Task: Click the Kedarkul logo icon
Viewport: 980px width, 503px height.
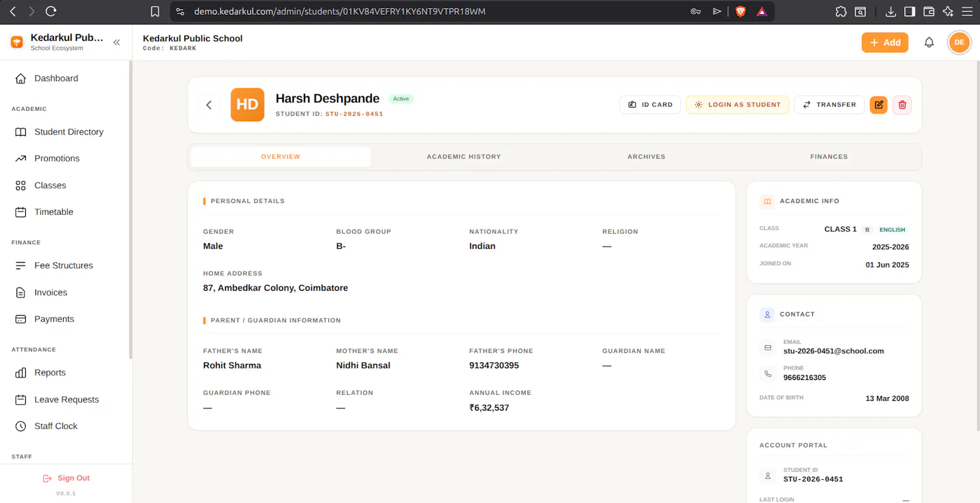Action: [x=17, y=42]
